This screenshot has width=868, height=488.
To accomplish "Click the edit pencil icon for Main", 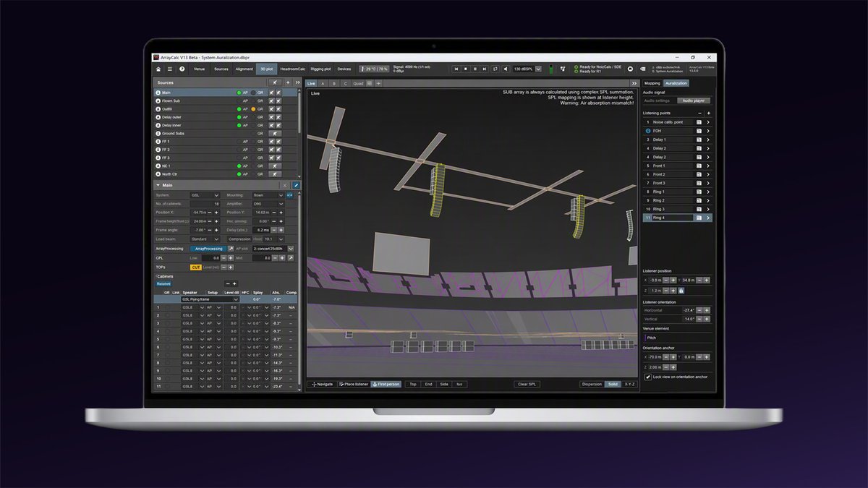I will 296,185.
